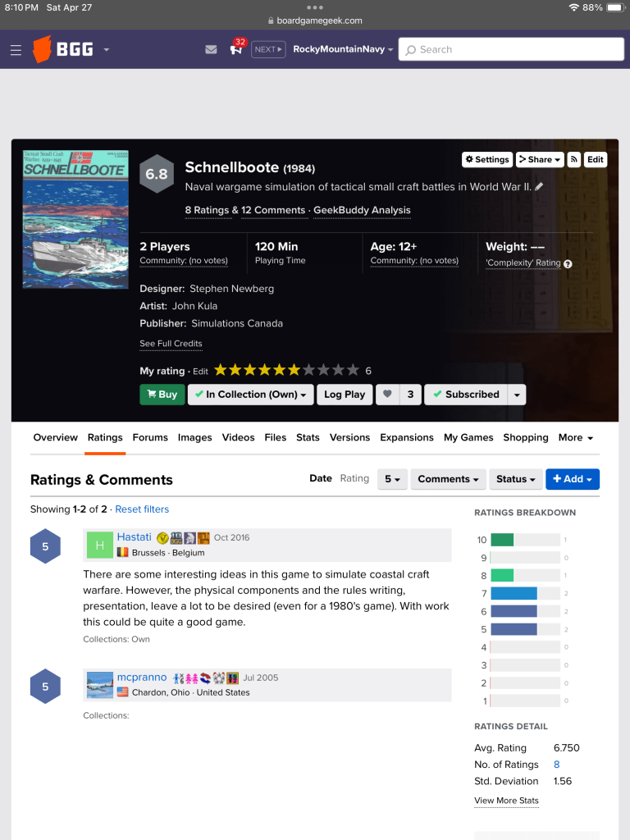The height and width of the screenshot is (840, 630).
Task: Click the BGG logo
Action: 64,49
